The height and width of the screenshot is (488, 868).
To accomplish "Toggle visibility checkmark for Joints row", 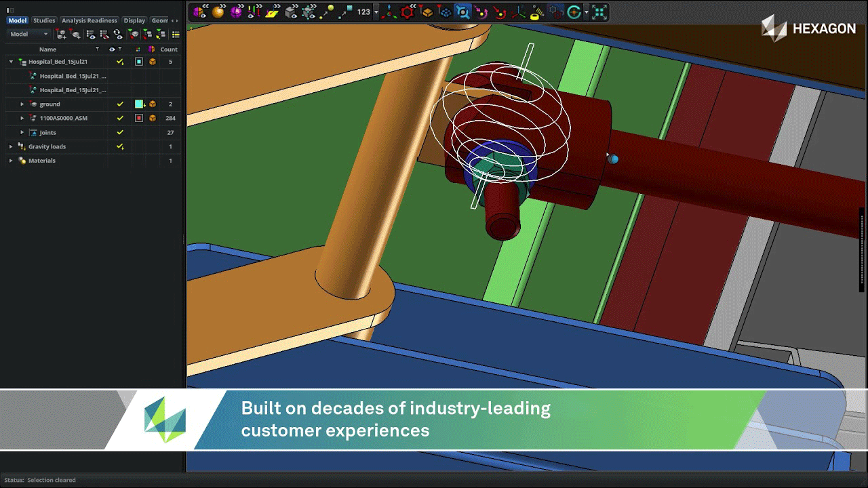I will (120, 132).
